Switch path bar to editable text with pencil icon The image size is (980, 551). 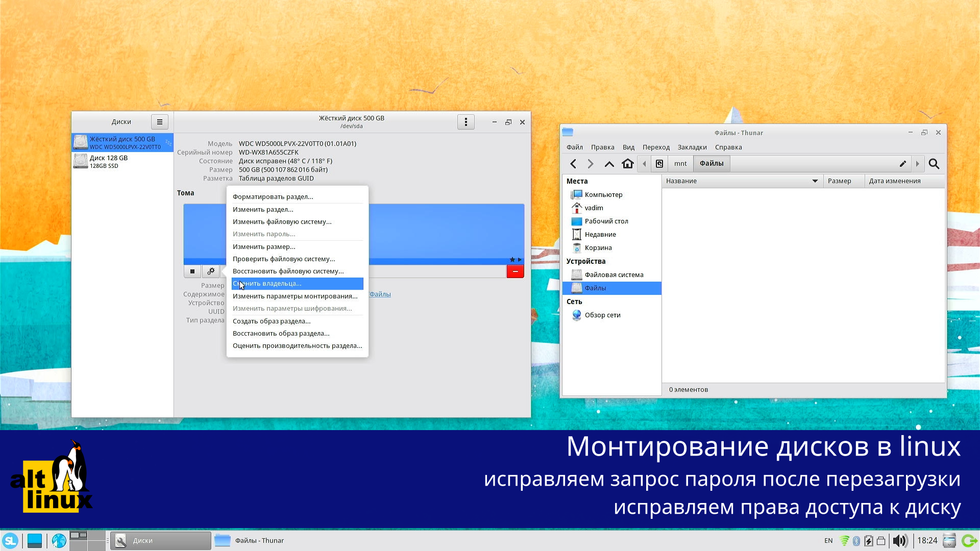(x=903, y=163)
